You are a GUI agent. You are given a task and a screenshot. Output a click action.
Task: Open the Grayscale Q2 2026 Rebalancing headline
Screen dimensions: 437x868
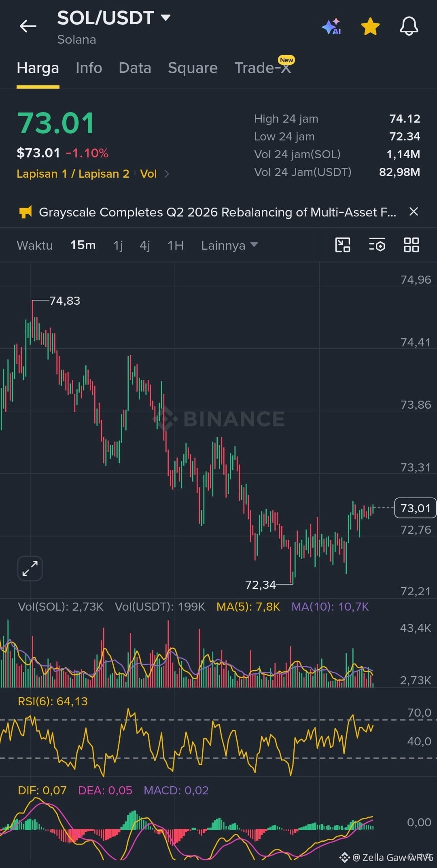[x=217, y=212]
